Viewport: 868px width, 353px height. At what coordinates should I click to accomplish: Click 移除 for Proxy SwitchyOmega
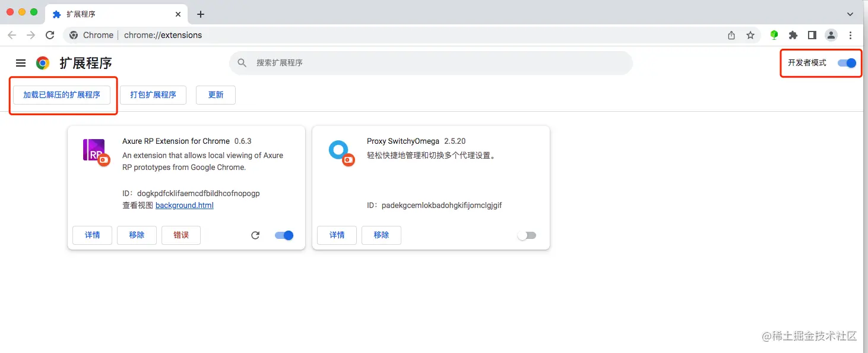[x=381, y=235]
